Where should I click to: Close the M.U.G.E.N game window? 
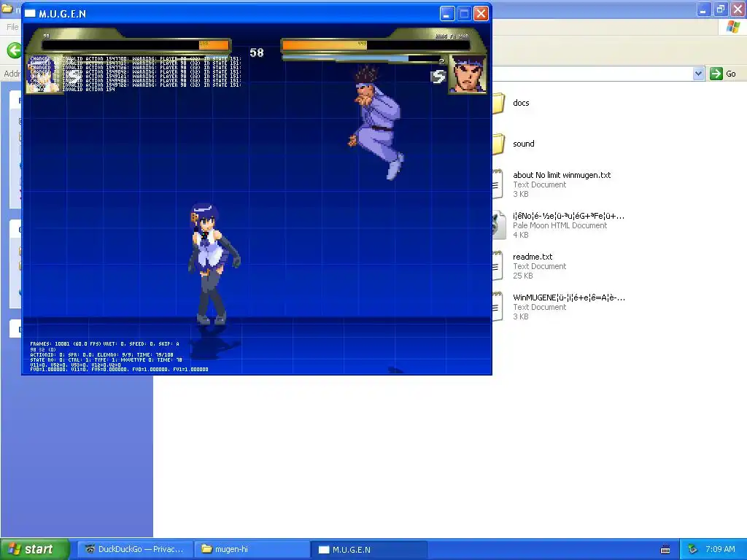coord(481,14)
